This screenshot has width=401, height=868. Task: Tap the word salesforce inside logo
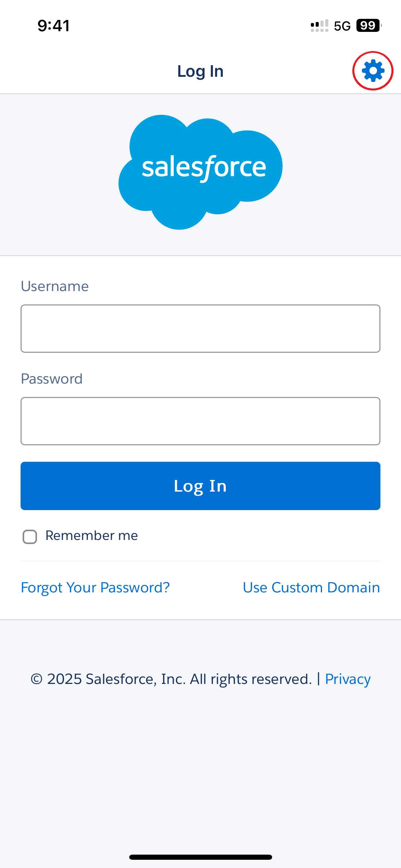point(204,167)
